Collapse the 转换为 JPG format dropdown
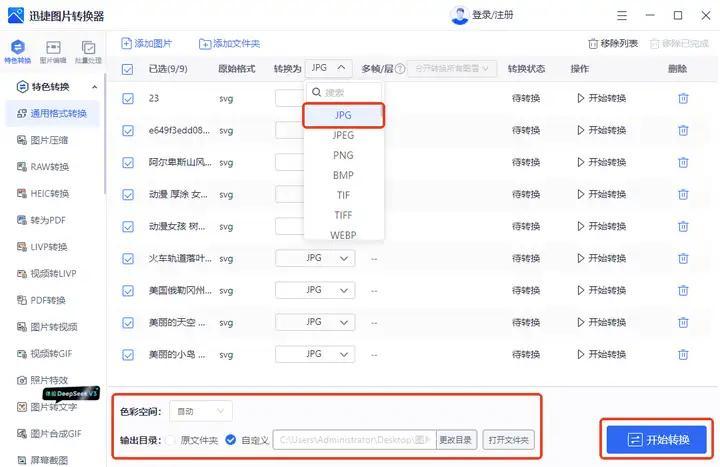This screenshot has height=467, width=720. [329, 68]
